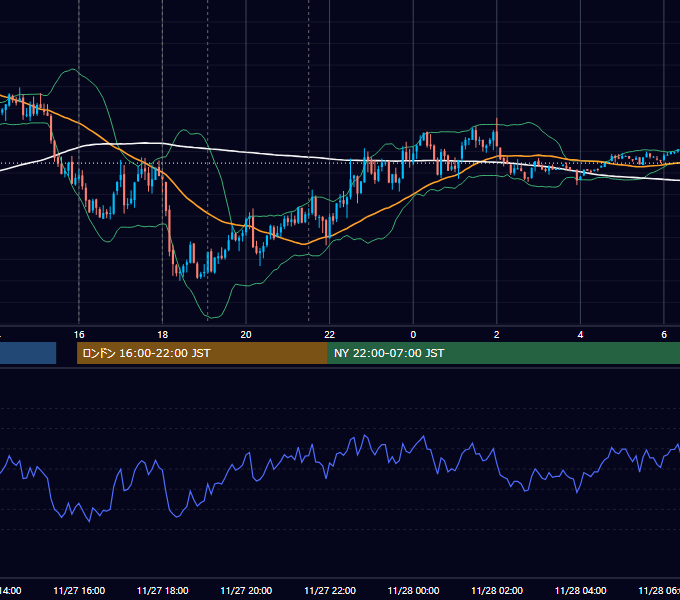Image resolution: width=680 pixels, height=600 pixels.
Task: Click the 22 hour label on price chart
Action: coord(330,335)
